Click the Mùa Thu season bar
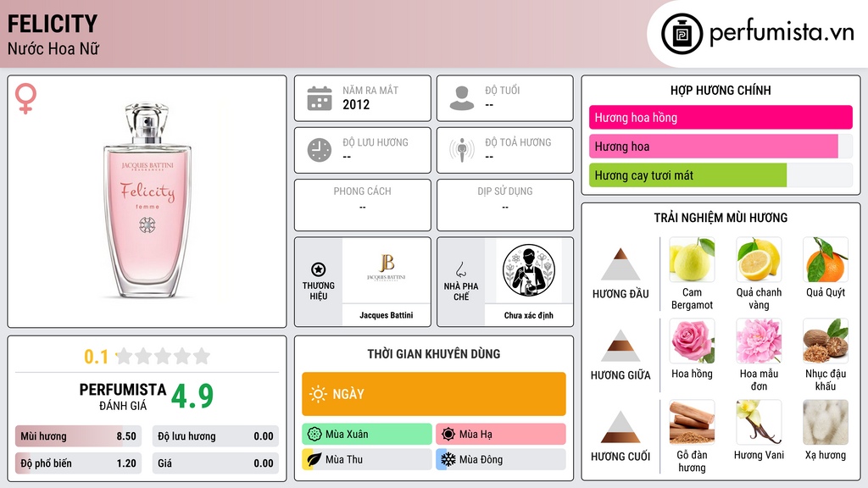868x488 pixels. 367,459
